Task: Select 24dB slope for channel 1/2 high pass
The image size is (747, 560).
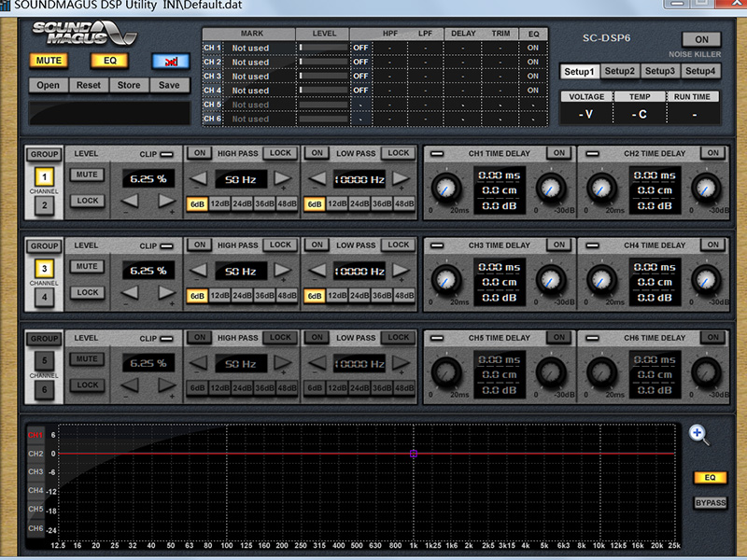Action: (x=243, y=204)
